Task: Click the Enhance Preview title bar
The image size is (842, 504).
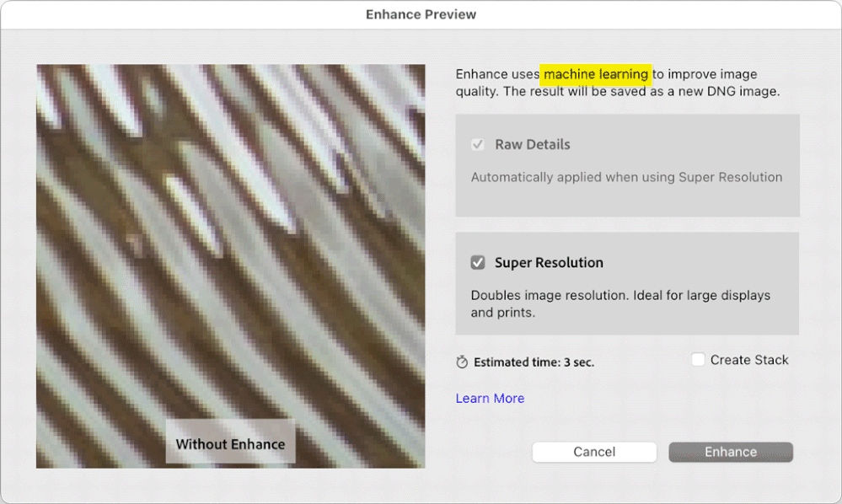Action: pyautogui.click(x=421, y=13)
